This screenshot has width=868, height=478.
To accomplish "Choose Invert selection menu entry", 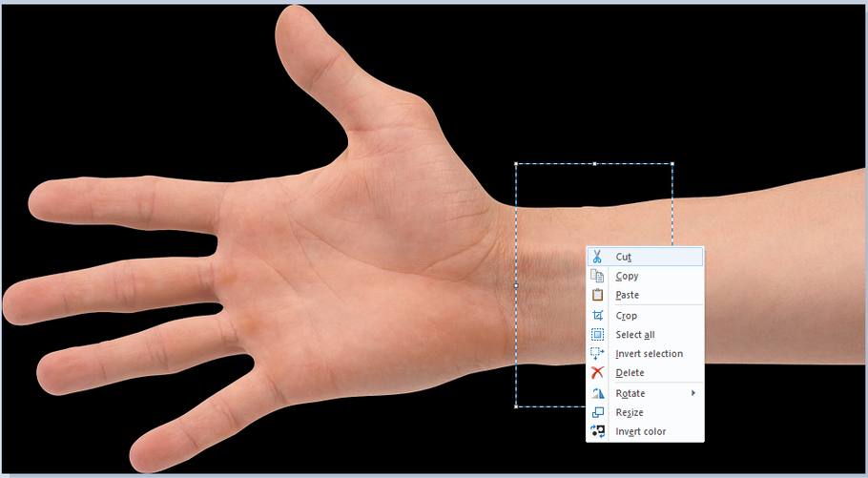I will (x=646, y=353).
